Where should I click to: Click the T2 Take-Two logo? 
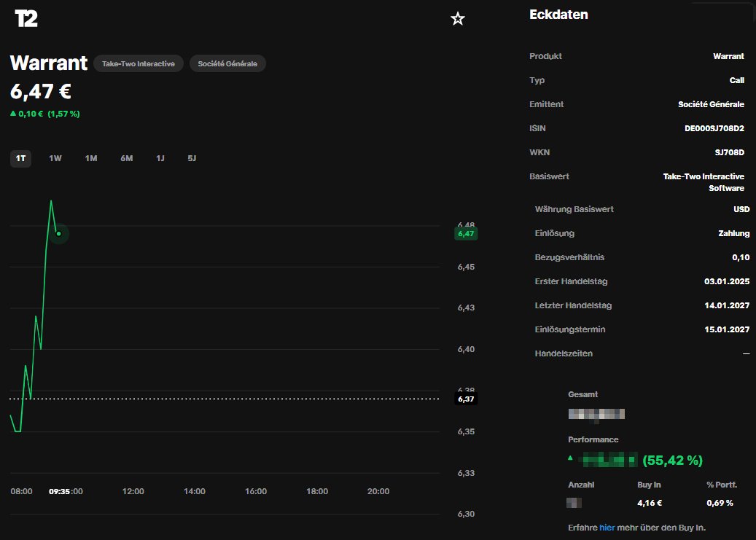tap(26, 19)
